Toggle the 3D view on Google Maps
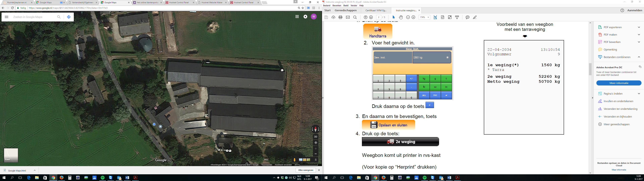This screenshot has height=181, width=644. (316, 137)
